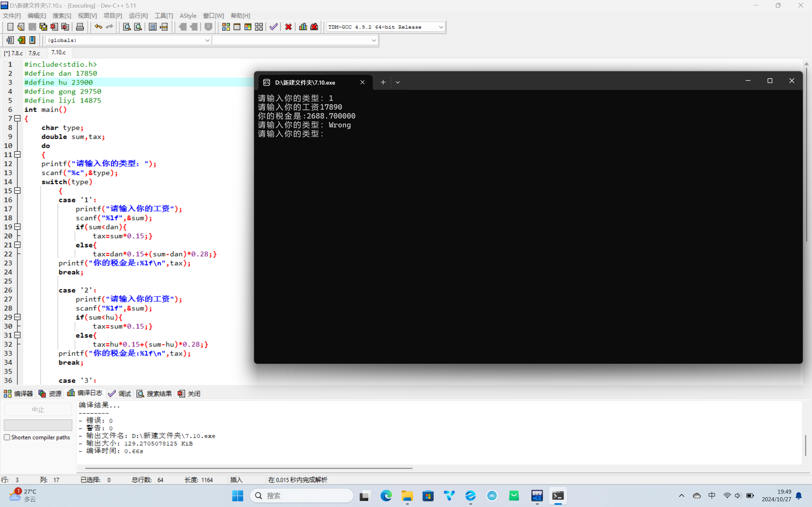The image size is (812, 507).
Task: Open the 运行[R] menu
Action: click(138, 16)
